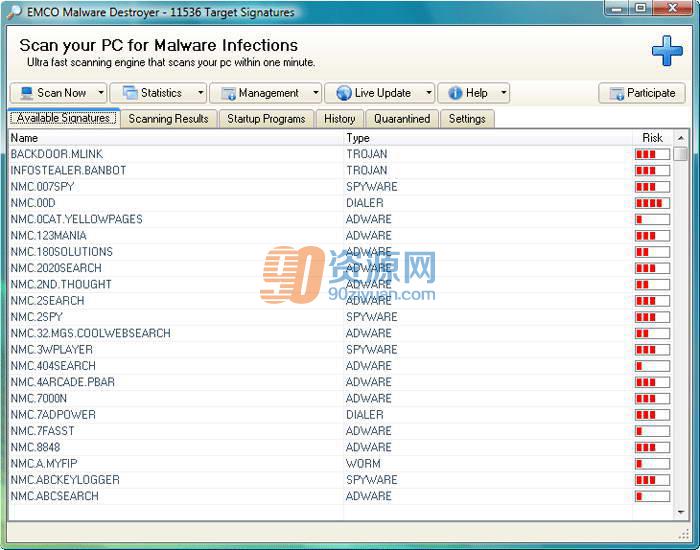Viewport: 700px width, 550px height.
Task: Sort by the Type column header
Action: [488, 138]
